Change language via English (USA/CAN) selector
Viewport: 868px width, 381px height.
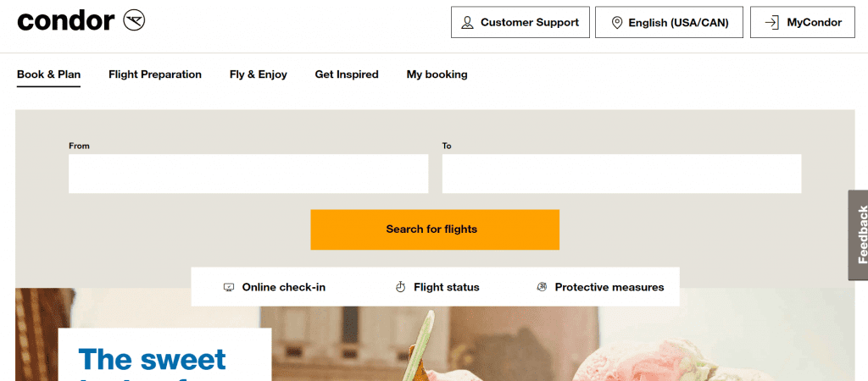(x=669, y=23)
